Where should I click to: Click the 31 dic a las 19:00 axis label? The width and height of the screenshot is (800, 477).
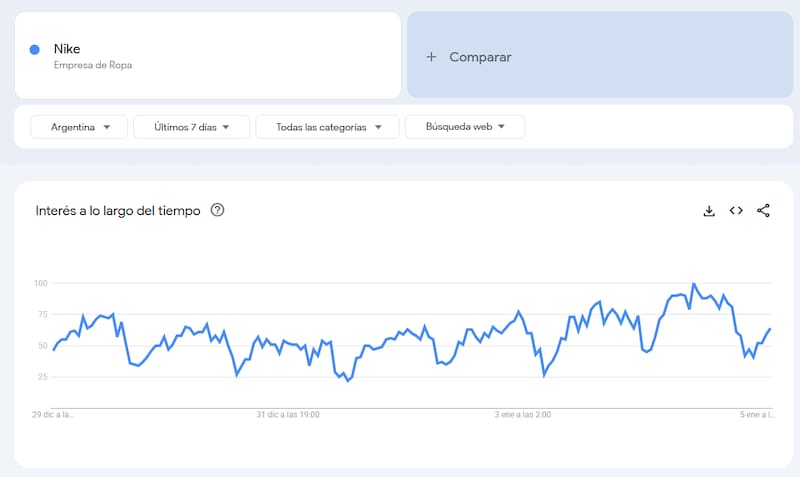pos(288,413)
